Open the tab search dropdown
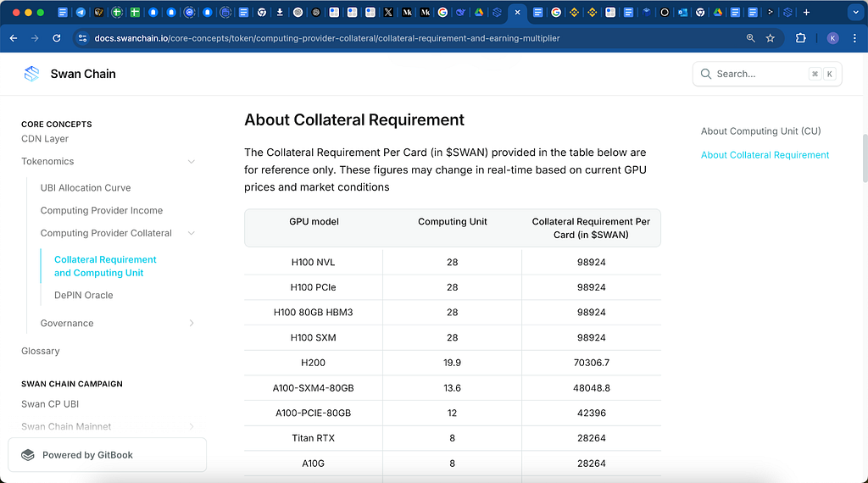The height and width of the screenshot is (483, 868). (855, 12)
